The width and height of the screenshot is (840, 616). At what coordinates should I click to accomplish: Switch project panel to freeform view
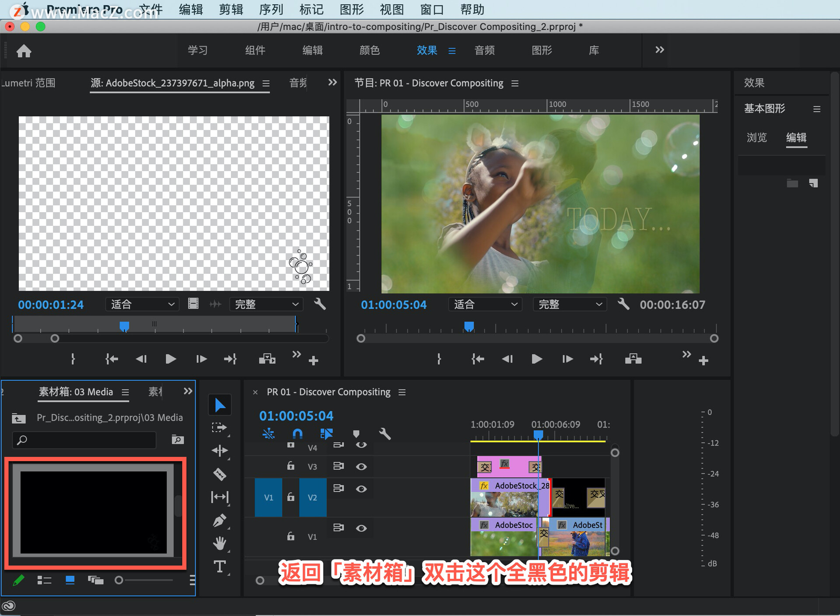[x=95, y=581]
